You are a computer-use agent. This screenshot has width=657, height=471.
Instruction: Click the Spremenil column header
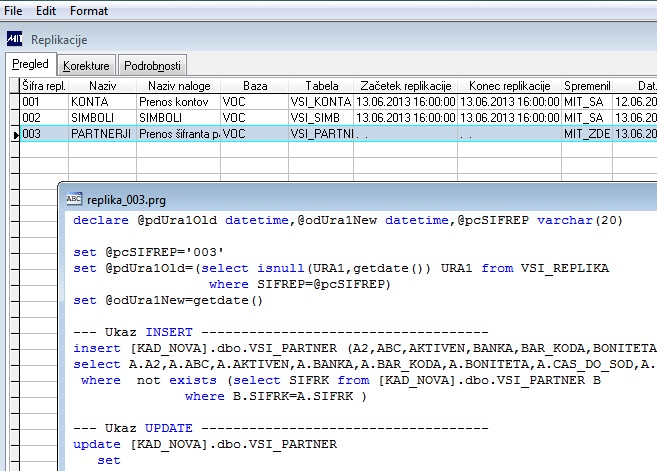(586, 87)
